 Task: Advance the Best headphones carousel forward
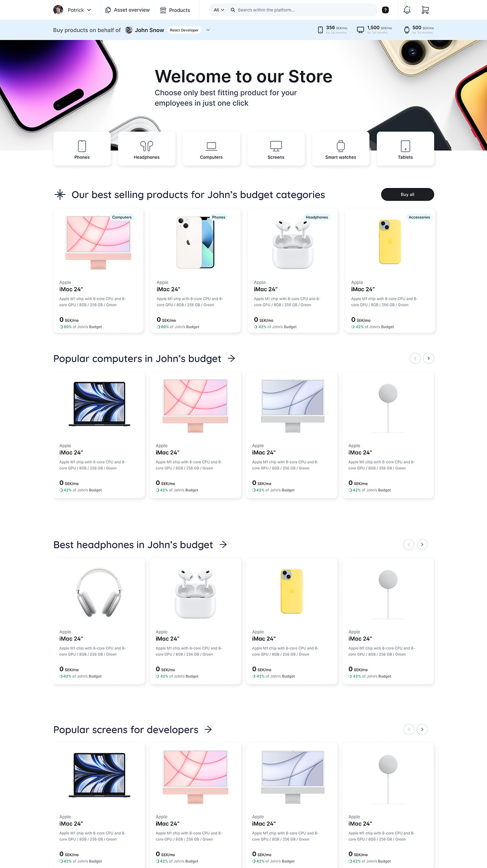422,544
